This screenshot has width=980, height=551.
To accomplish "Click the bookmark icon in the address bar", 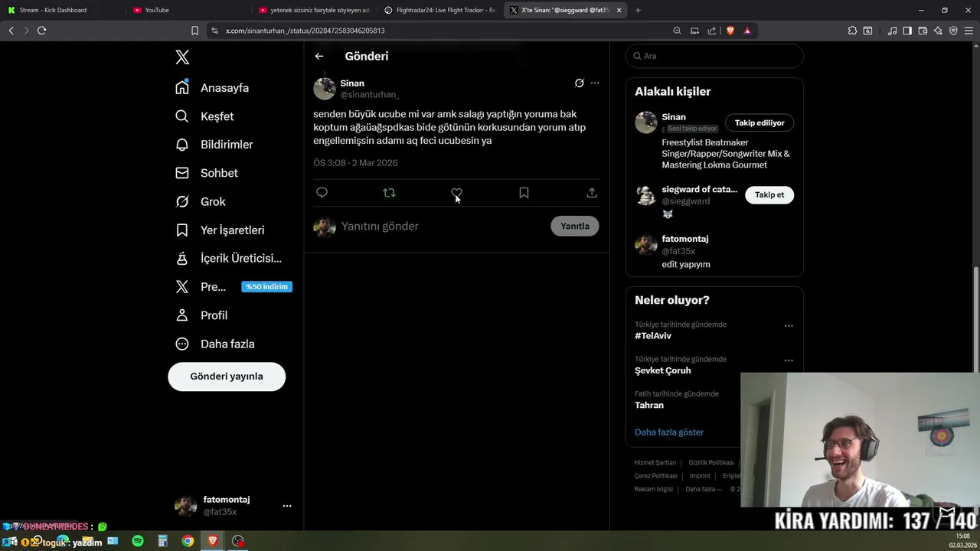I will 194,31.
